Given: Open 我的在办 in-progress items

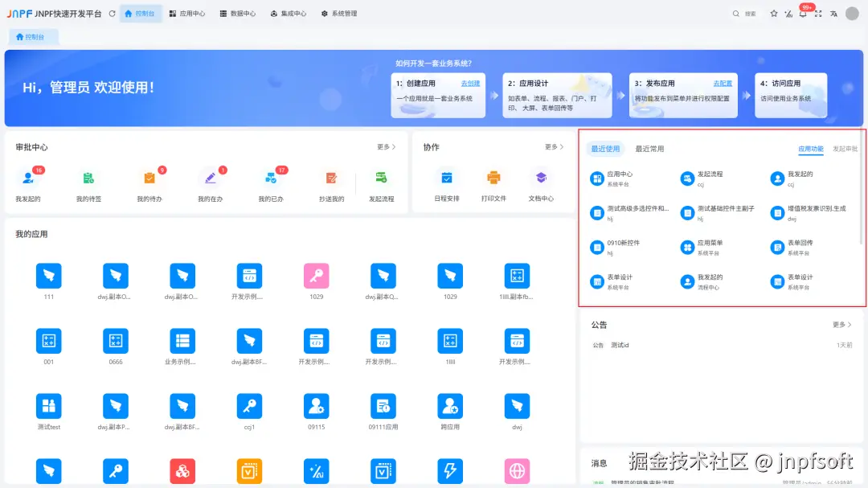Looking at the screenshot, I should (x=209, y=185).
